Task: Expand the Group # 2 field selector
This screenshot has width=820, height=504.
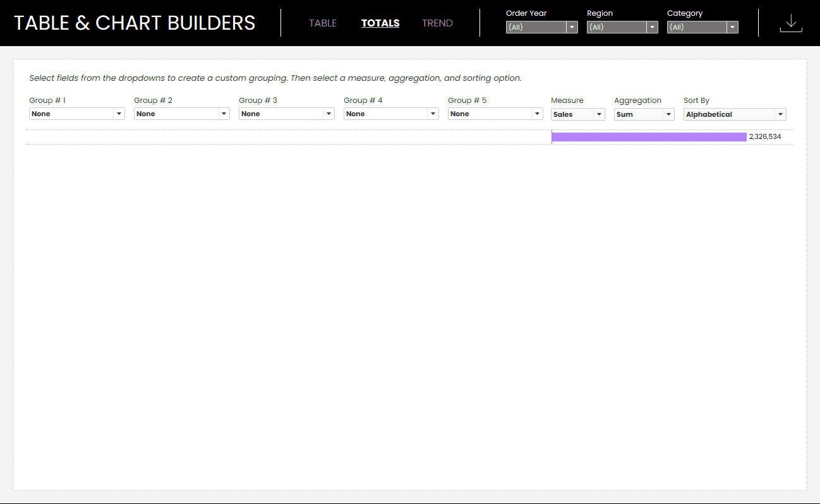Action: click(x=181, y=114)
